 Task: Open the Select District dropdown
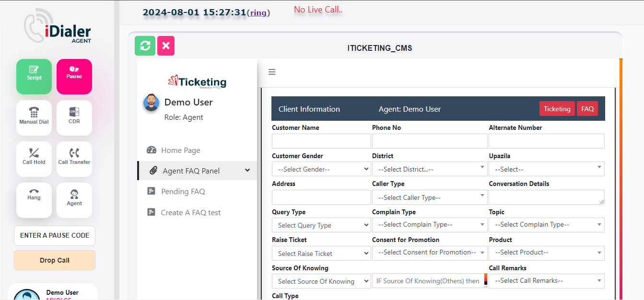(430, 169)
